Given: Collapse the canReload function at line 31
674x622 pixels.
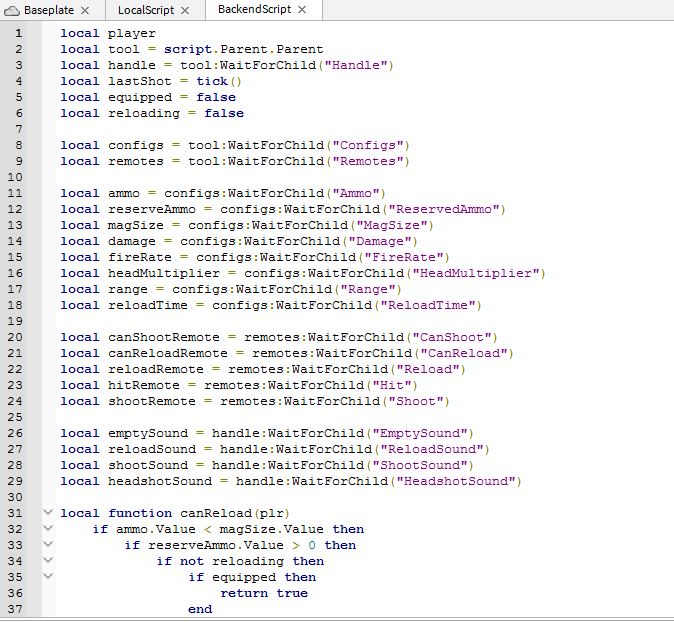Looking at the screenshot, I should pyautogui.click(x=48, y=512).
